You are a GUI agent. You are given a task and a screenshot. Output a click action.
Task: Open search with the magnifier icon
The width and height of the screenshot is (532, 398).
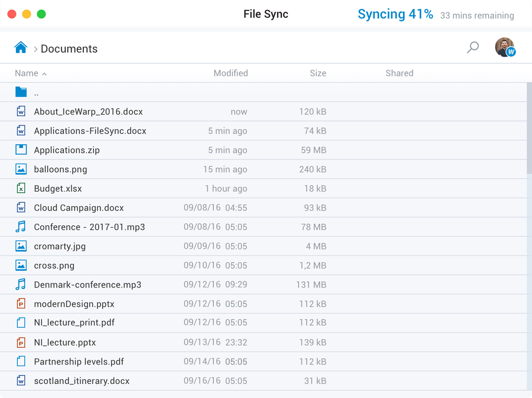(473, 47)
